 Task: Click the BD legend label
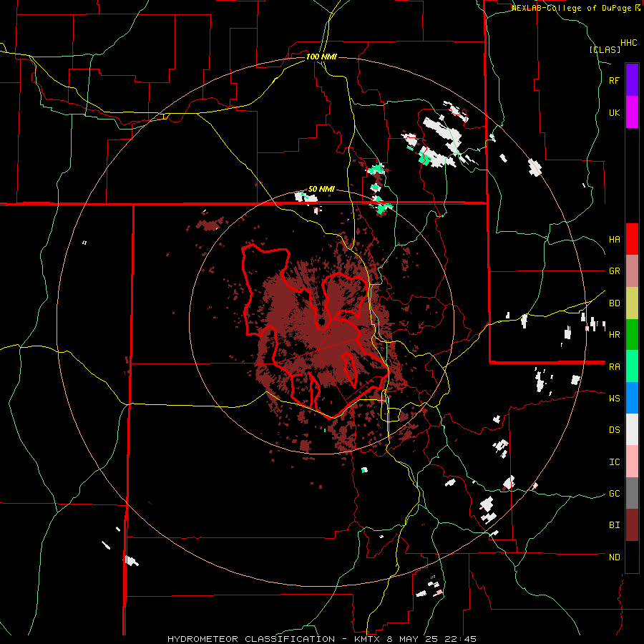(x=614, y=303)
